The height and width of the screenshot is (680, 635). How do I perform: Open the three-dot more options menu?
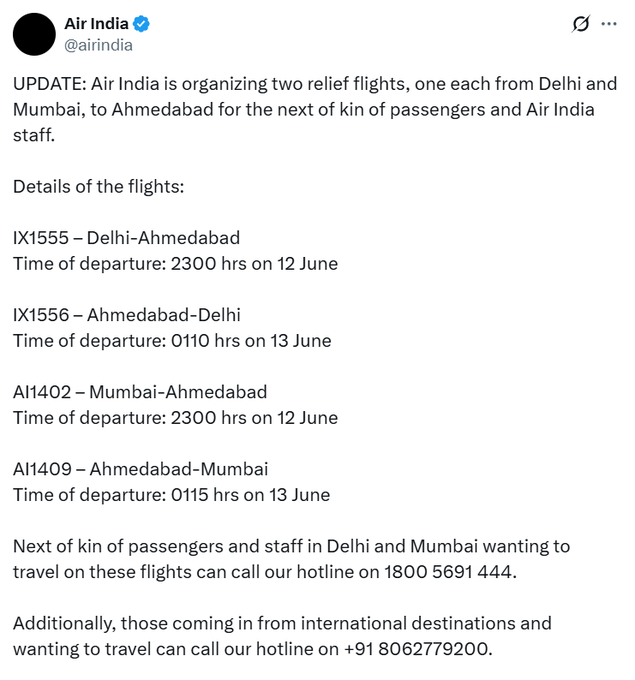608,24
